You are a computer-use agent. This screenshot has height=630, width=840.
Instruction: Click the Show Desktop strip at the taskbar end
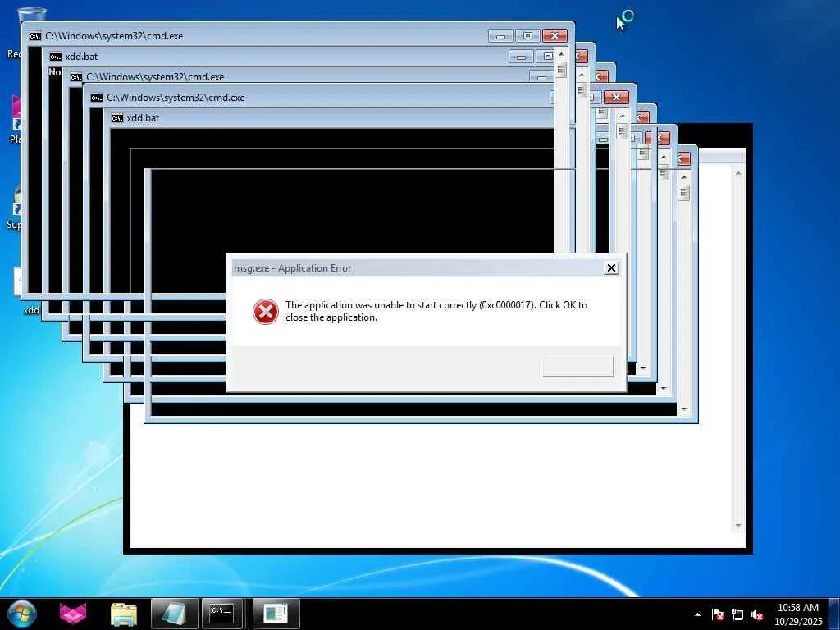click(834, 614)
